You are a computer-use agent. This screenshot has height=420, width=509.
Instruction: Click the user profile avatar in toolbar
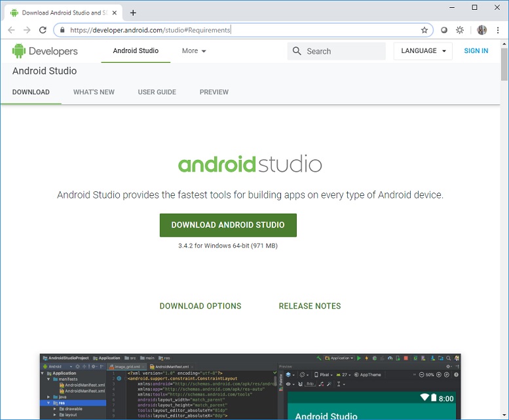tap(482, 30)
